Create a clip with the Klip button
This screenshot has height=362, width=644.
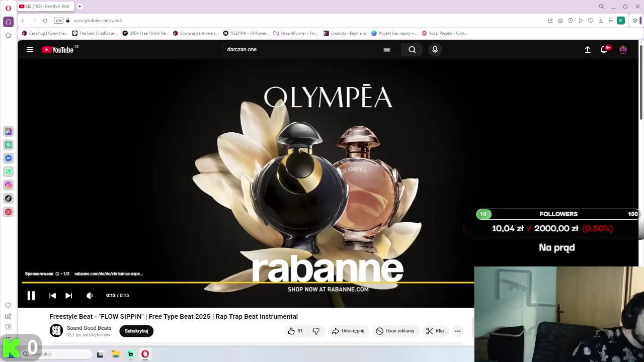point(435,331)
